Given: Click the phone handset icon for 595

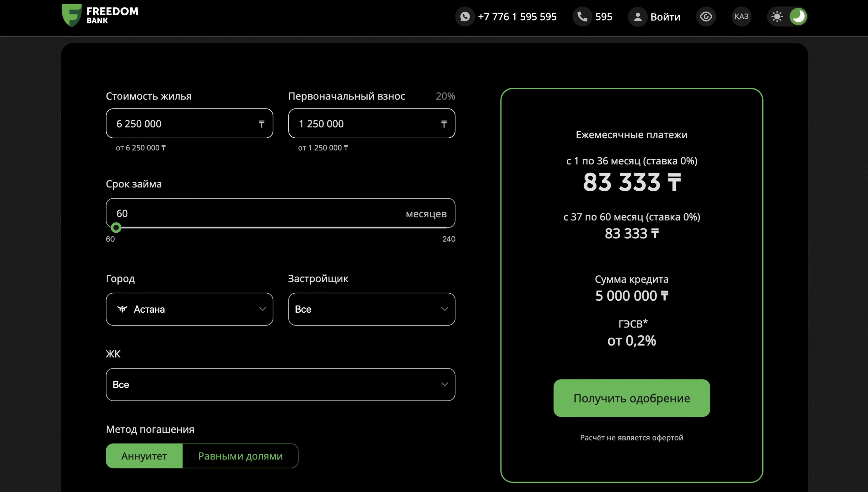Looking at the screenshot, I should [x=582, y=17].
